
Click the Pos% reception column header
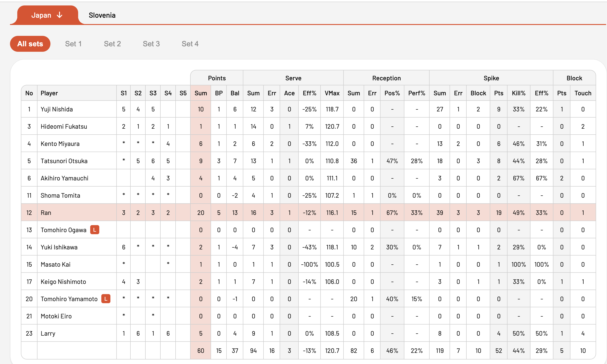coord(392,93)
